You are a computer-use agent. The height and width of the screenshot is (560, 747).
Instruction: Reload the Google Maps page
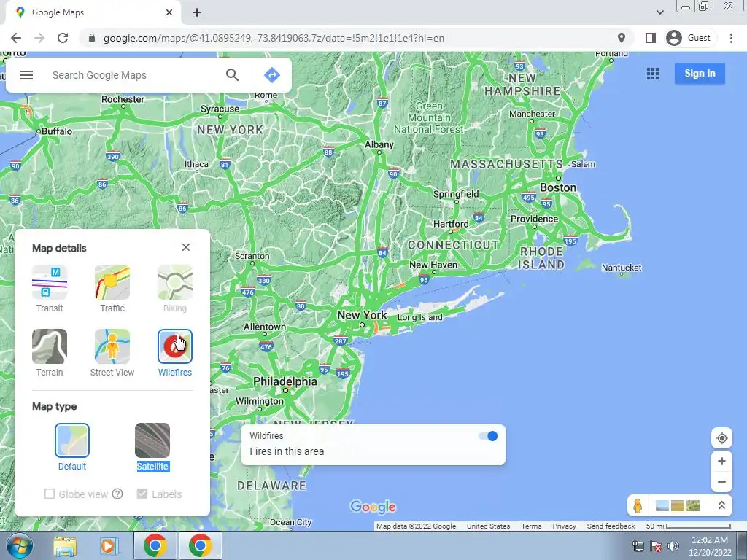63,38
